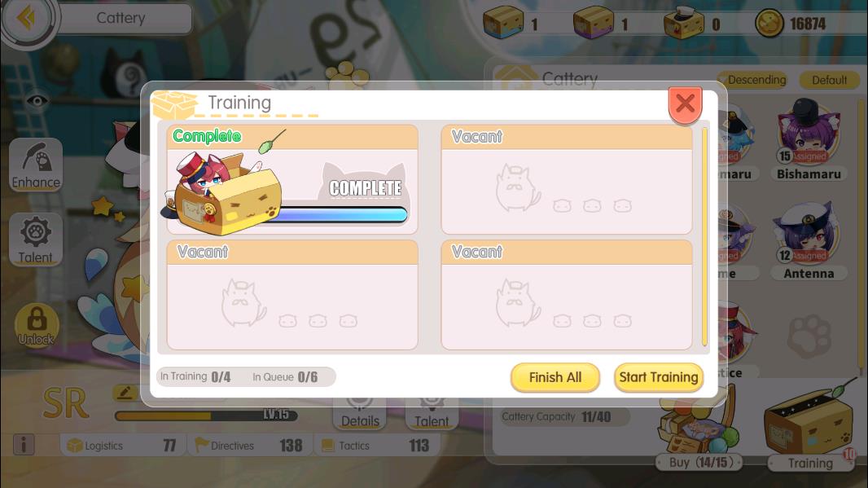
Task: Select the top-right Vacant training slot
Action: [566, 179]
